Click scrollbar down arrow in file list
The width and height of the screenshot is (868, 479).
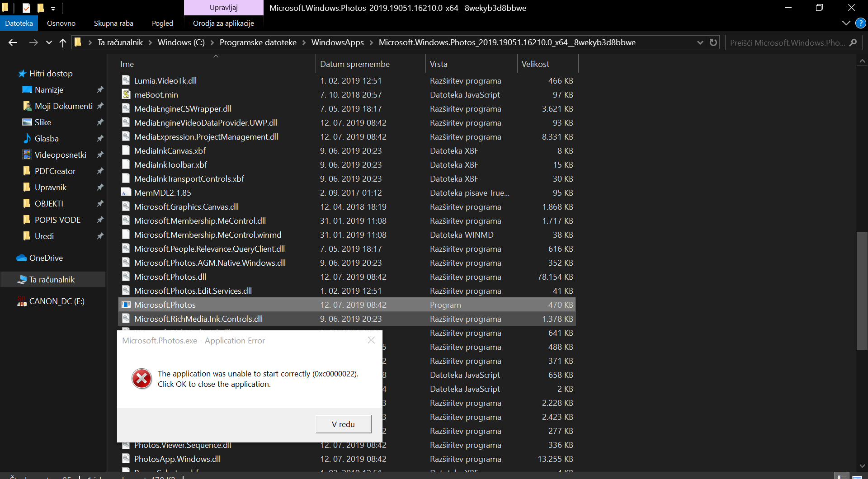coord(862,466)
